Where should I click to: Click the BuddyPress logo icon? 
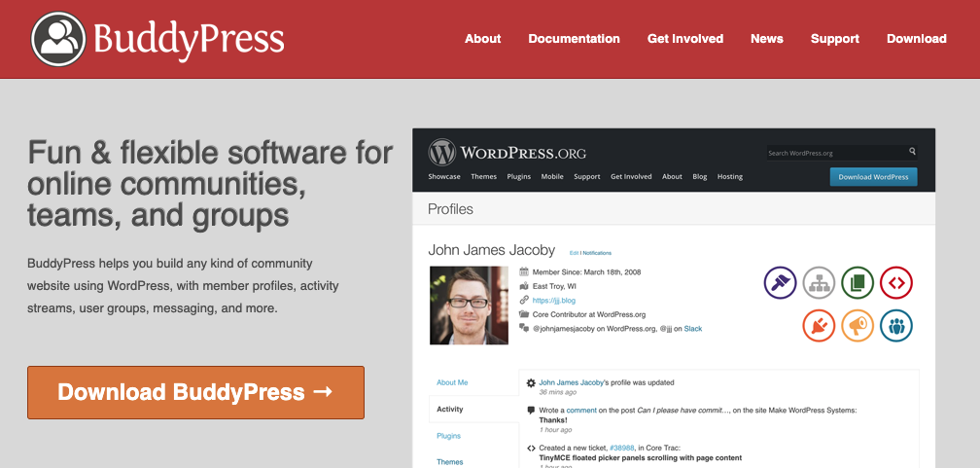[58, 39]
